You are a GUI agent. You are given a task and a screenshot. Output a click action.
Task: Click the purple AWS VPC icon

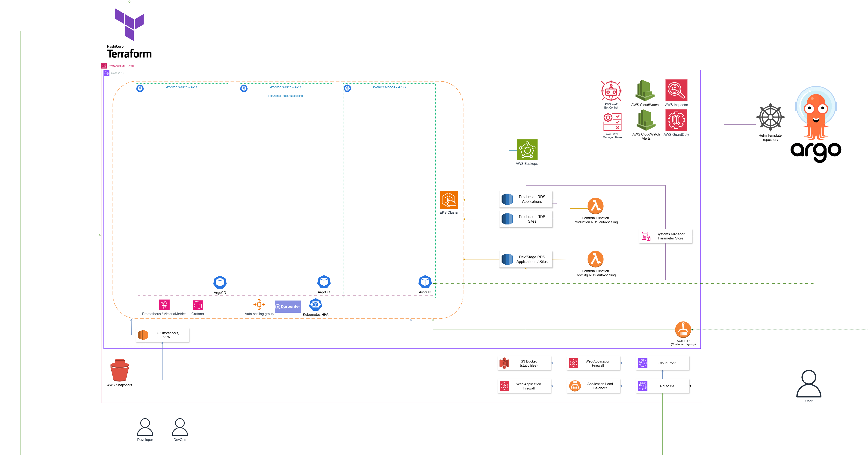click(106, 73)
